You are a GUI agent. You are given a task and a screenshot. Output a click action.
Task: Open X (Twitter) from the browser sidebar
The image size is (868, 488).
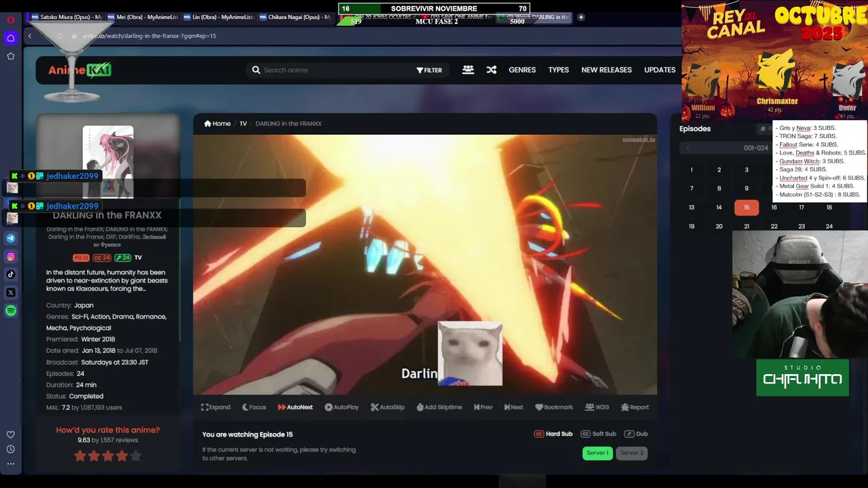[11, 293]
